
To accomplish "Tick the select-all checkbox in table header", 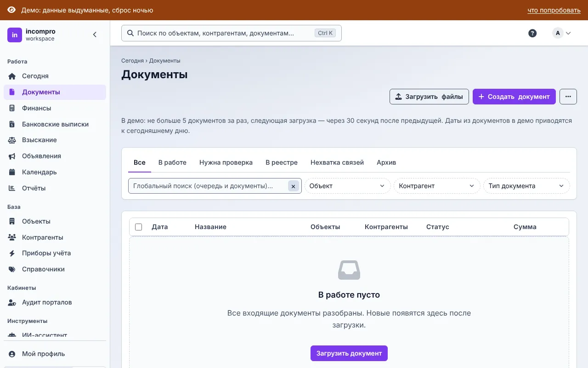I will tap(139, 227).
